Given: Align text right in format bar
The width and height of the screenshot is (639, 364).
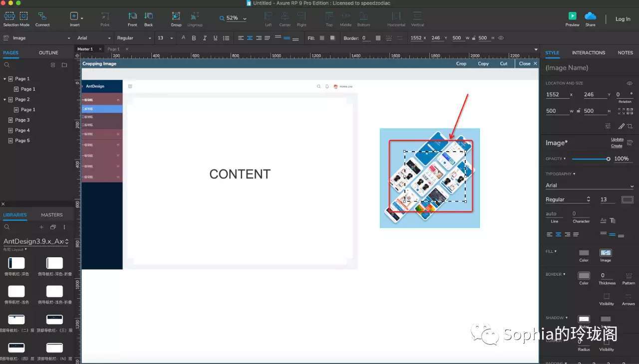Looking at the screenshot, I should [259, 38].
